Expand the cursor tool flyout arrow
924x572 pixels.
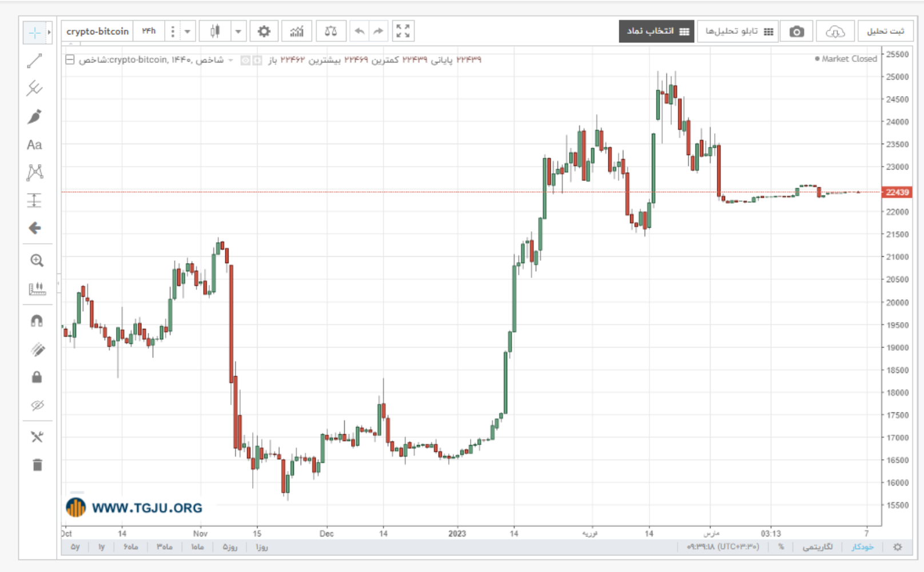click(49, 33)
